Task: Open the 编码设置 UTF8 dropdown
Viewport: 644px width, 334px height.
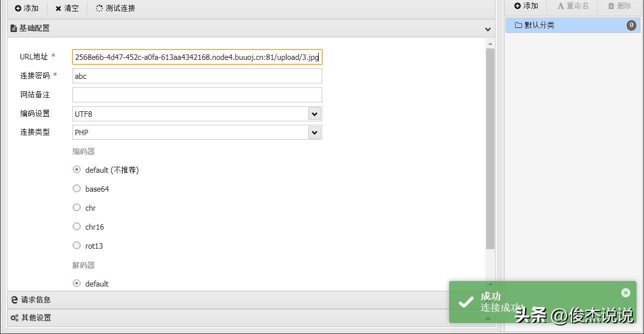Action: coord(314,114)
